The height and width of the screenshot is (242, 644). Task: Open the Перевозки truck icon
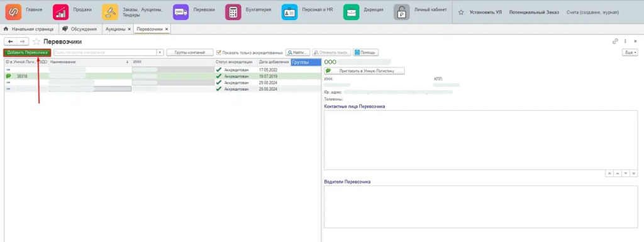click(180, 12)
